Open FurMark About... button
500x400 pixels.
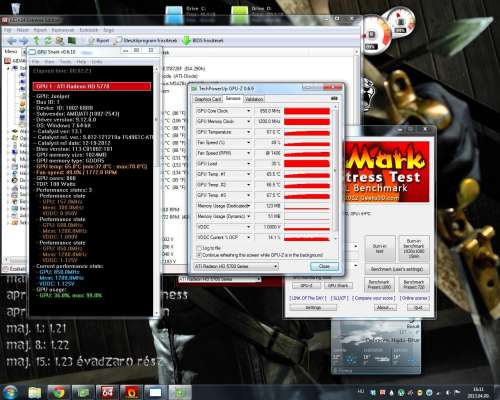pyautogui.click(x=385, y=308)
